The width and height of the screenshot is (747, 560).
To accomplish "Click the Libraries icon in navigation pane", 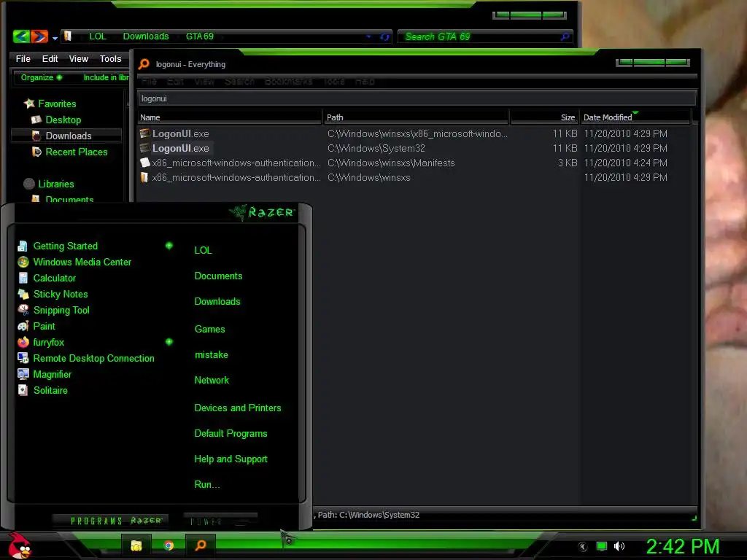I will pos(29,184).
